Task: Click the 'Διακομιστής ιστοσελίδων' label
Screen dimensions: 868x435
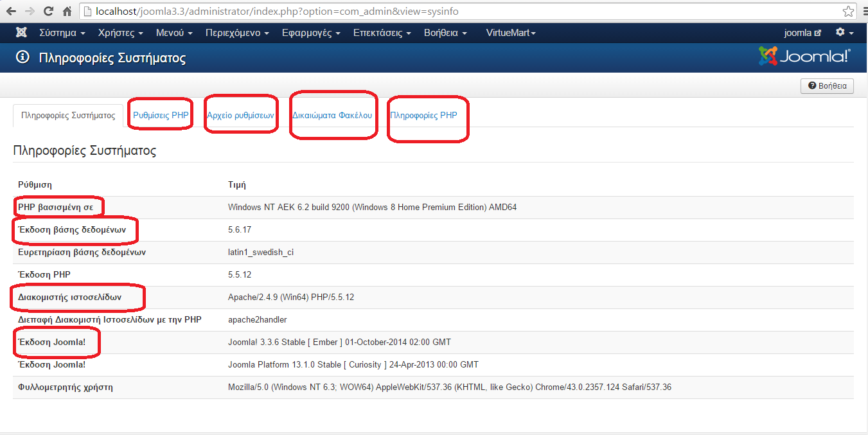Action: 69,297
